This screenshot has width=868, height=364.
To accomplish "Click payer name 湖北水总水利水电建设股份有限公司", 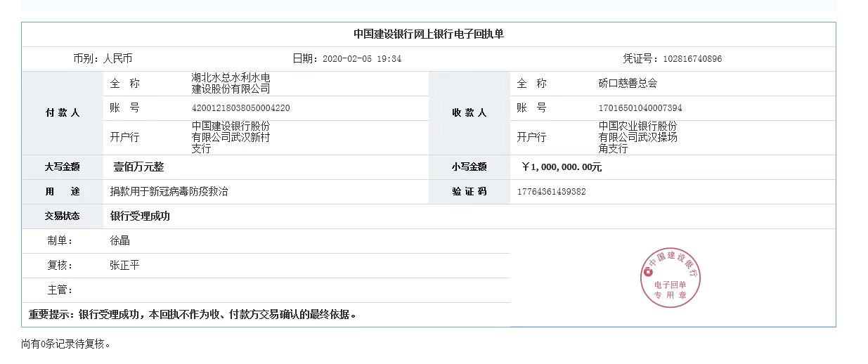I will pos(231,84).
